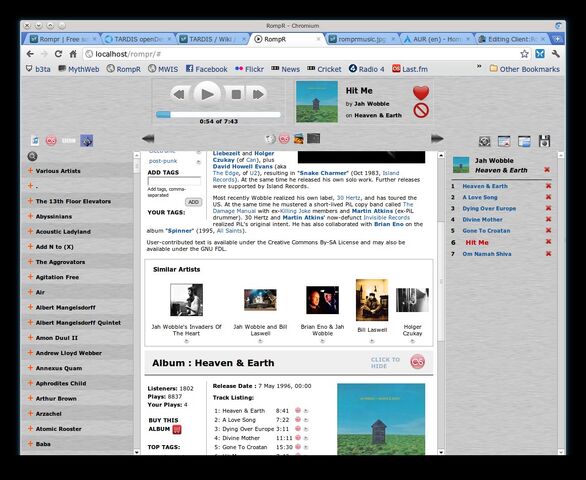Expand Abyssinians artist entry

pos(30,216)
